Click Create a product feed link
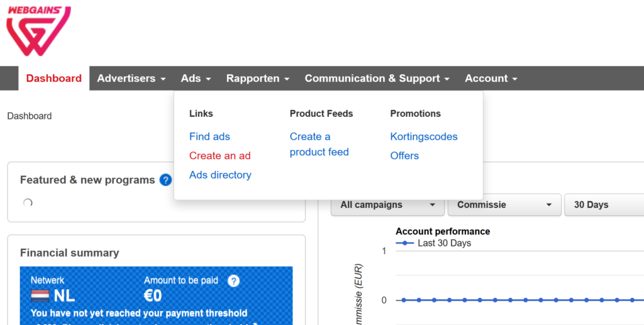The width and height of the screenshot is (644, 325). click(319, 145)
